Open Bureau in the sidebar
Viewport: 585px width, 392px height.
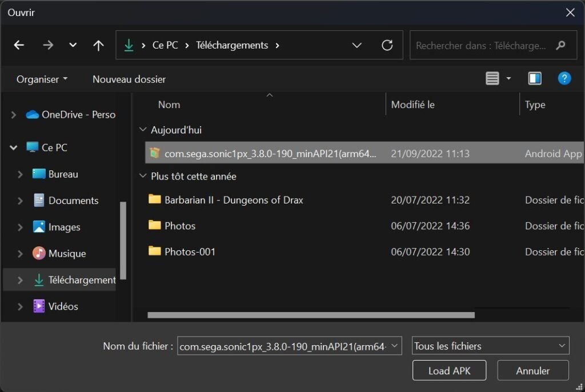(63, 174)
